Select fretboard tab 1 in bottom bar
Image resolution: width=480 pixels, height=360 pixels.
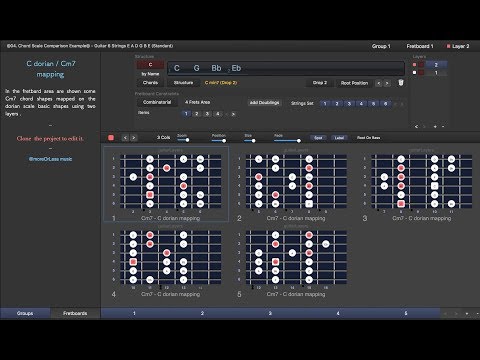click(x=134, y=313)
